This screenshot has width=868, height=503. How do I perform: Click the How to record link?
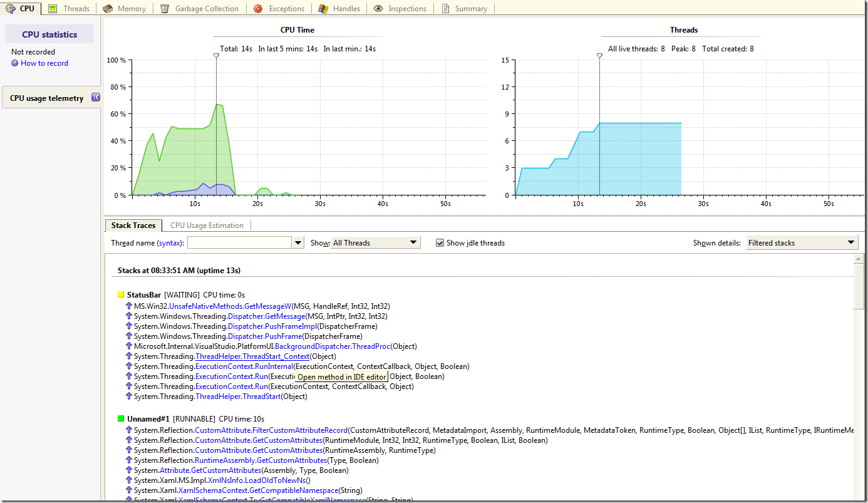44,63
